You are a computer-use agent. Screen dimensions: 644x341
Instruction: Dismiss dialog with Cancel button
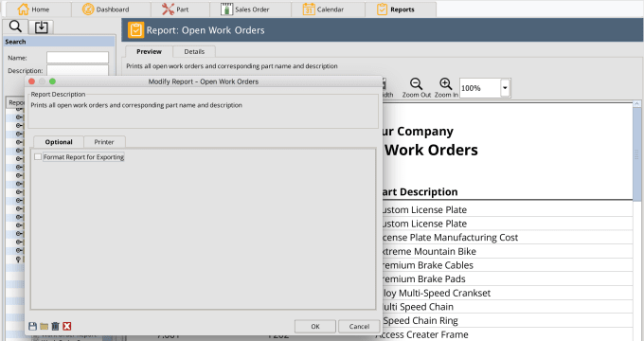point(359,326)
